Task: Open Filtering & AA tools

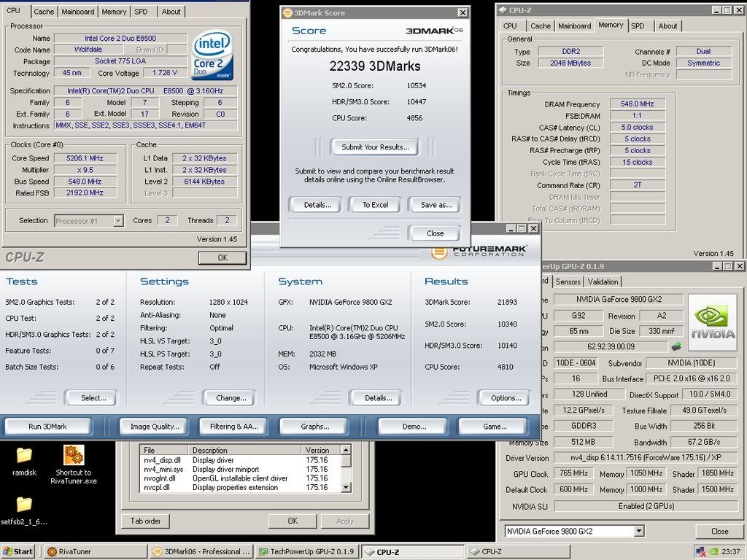Action: 234,426
